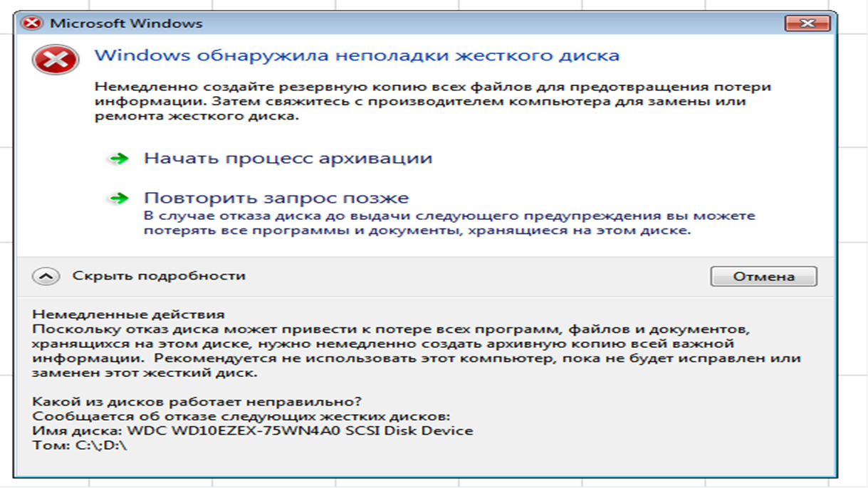Screen dimensions: 868x488
Task: Collapse details with the round chevron button
Action: 46,276
